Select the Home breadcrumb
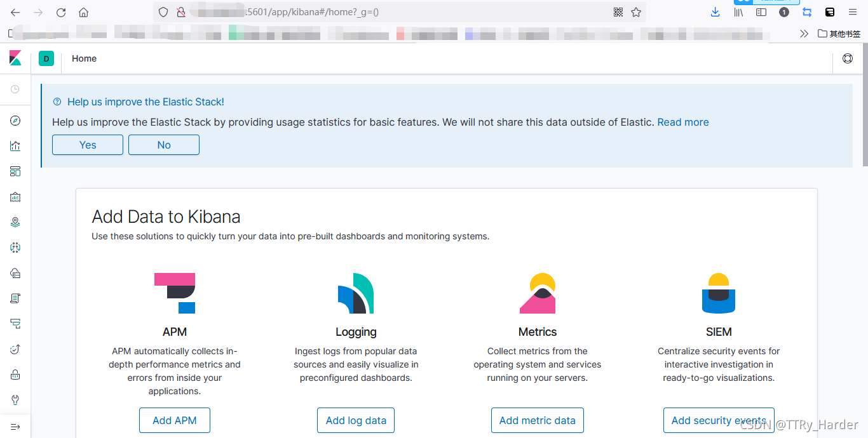 [84, 58]
